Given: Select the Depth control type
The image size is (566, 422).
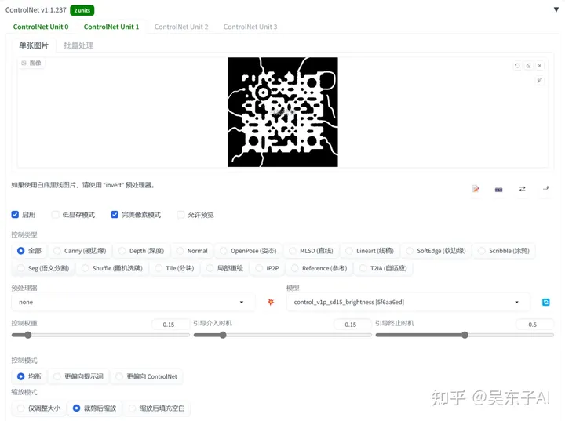Looking at the screenshot, I should 142,251.
